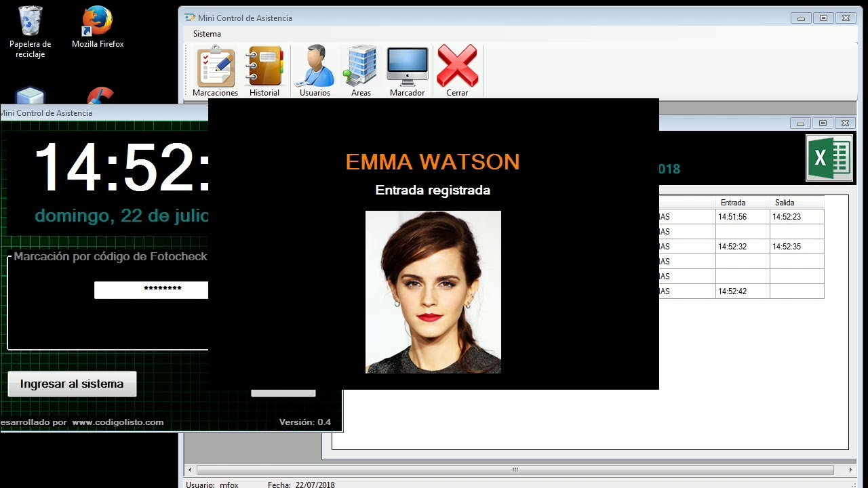Open the Mozilla Firefox desktop shortcut
The height and width of the screenshot is (488, 868).
coord(98,27)
